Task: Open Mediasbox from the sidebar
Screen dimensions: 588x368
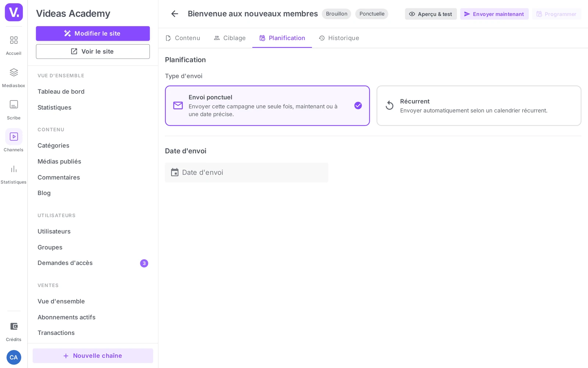Action: (x=14, y=78)
